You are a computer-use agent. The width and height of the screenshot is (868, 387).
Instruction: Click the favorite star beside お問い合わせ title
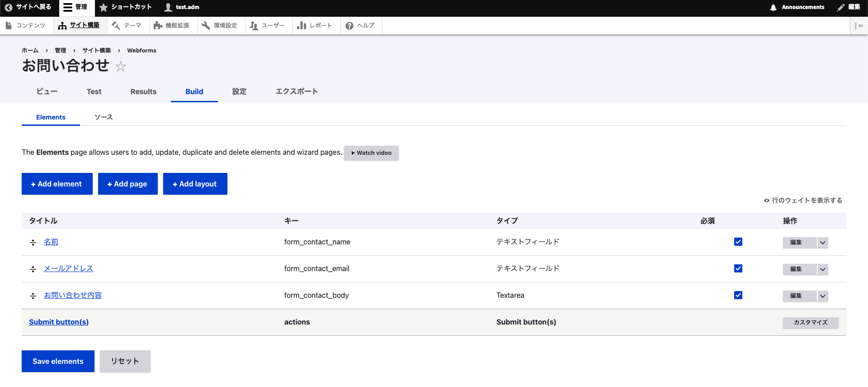[121, 67]
